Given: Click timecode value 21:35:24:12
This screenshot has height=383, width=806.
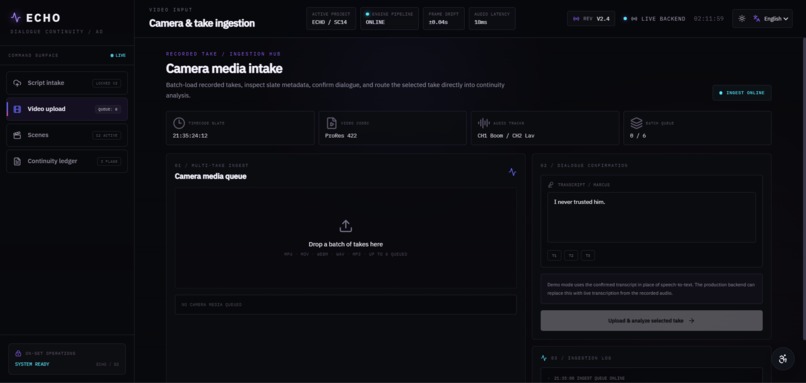Looking at the screenshot, I should (190, 136).
